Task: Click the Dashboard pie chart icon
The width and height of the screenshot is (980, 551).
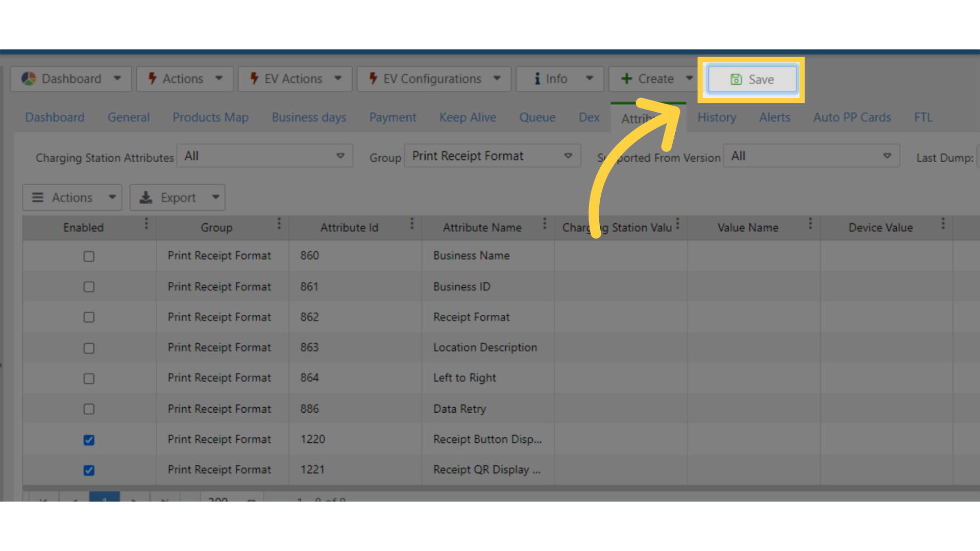Action: 29,79
